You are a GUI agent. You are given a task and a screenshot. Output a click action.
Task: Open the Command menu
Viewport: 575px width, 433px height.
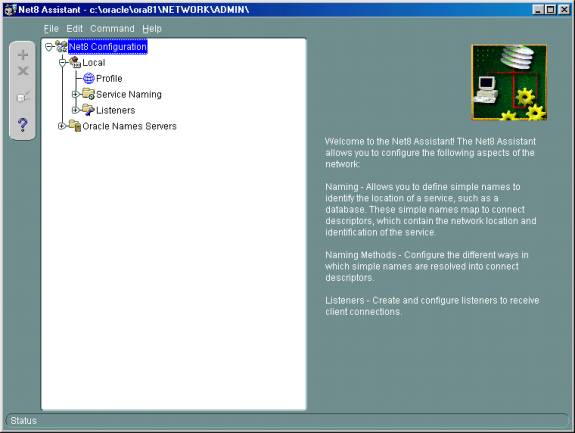pyautogui.click(x=112, y=29)
